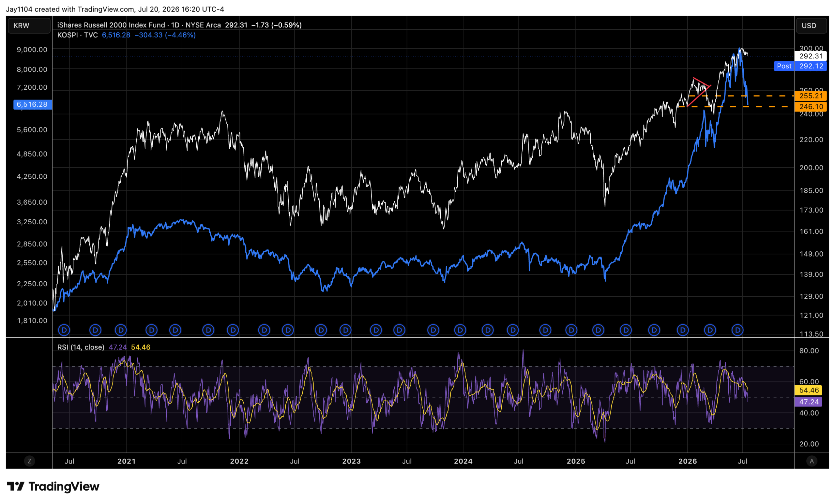835x504 pixels.
Task: Click the first dividend marker (mid-2020)
Action: click(64, 330)
